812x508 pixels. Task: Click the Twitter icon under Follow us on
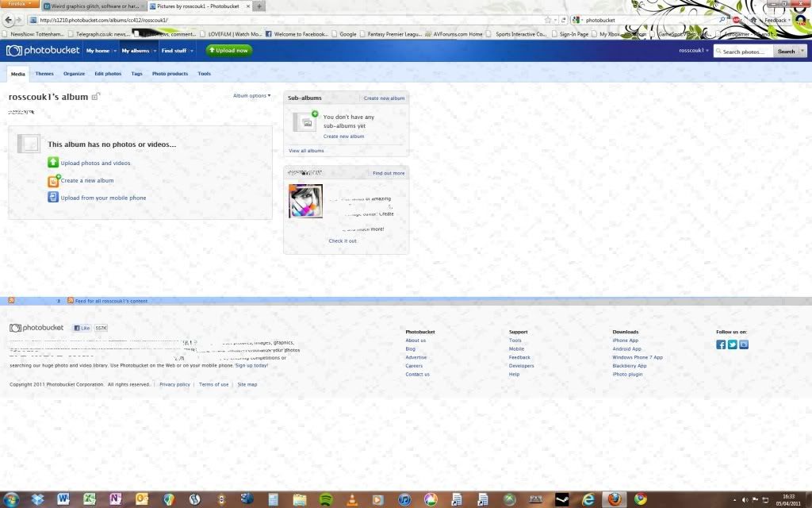pyautogui.click(x=733, y=344)
